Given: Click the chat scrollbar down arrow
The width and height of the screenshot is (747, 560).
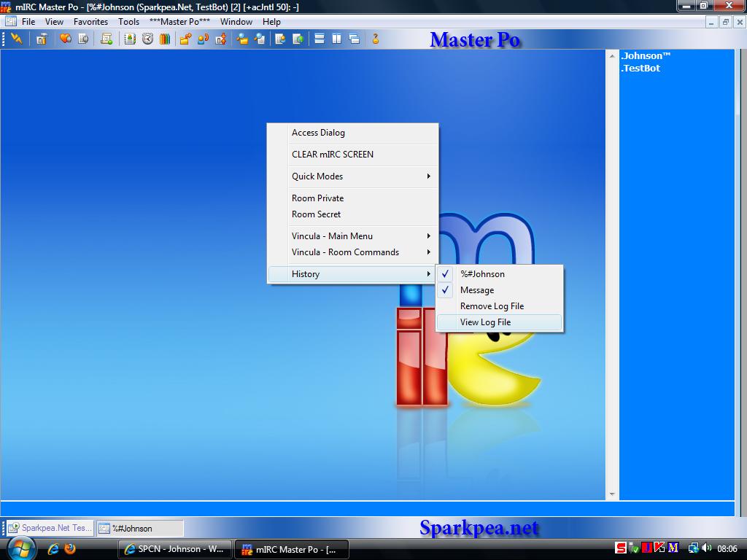Looking at the screenshot, I should (x=612, y=494).
